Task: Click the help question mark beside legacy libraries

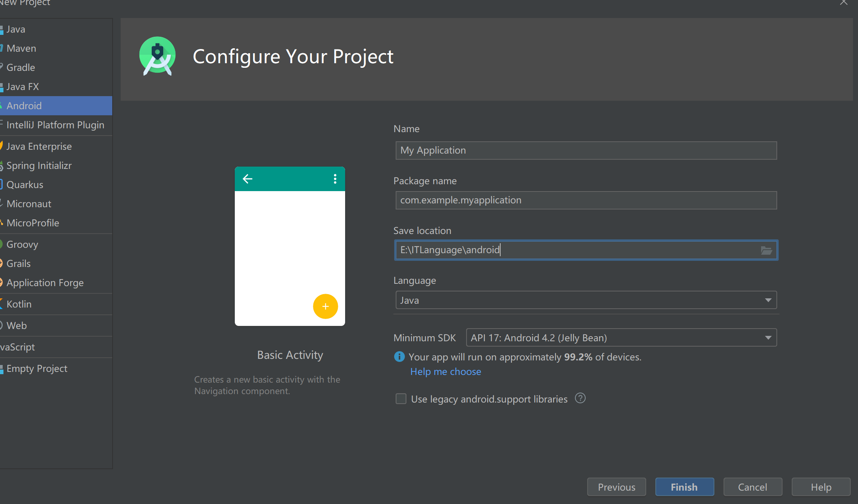Action: (x=580, y=398)
